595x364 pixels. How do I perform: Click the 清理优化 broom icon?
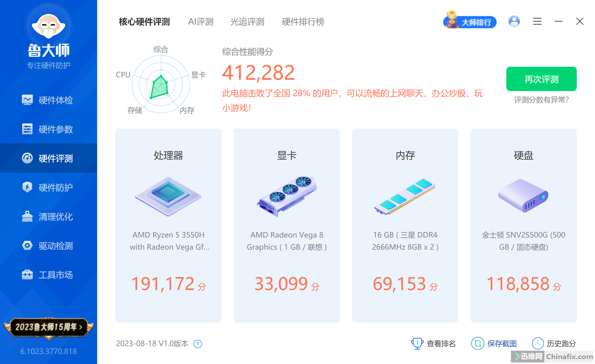click(27, 216)
